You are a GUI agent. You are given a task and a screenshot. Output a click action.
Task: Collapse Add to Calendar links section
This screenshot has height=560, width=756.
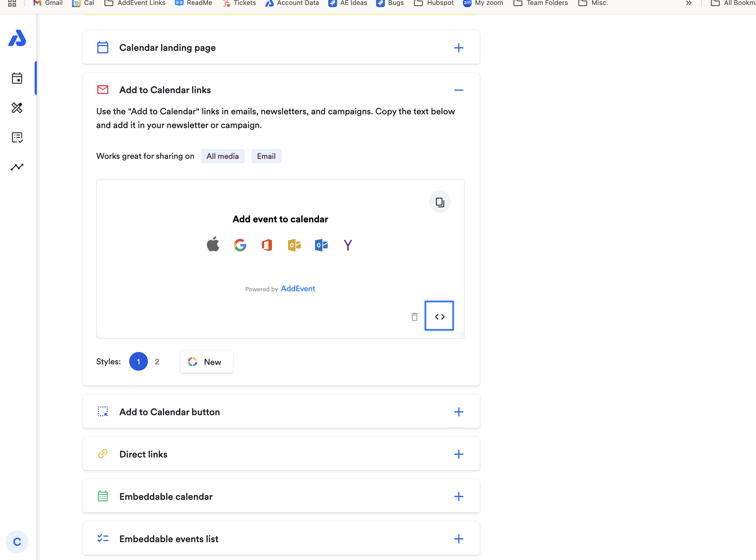(x=459, y=90)
